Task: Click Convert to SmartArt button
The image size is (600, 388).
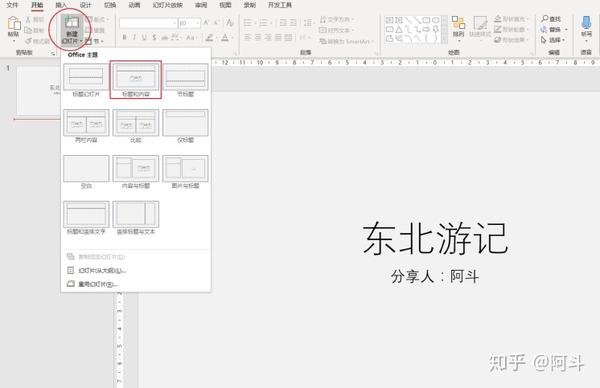Action: tap(346, 41)
